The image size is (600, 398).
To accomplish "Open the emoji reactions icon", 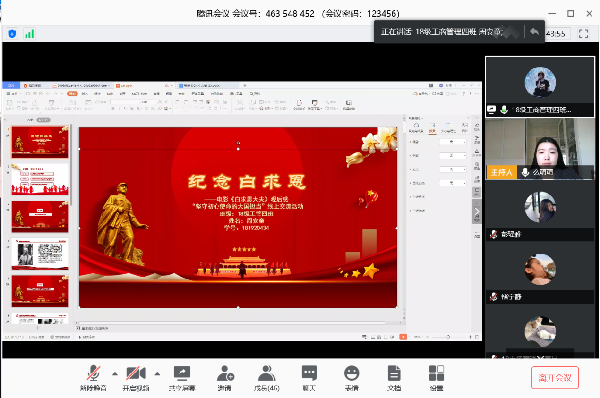I will coord(351,378).
